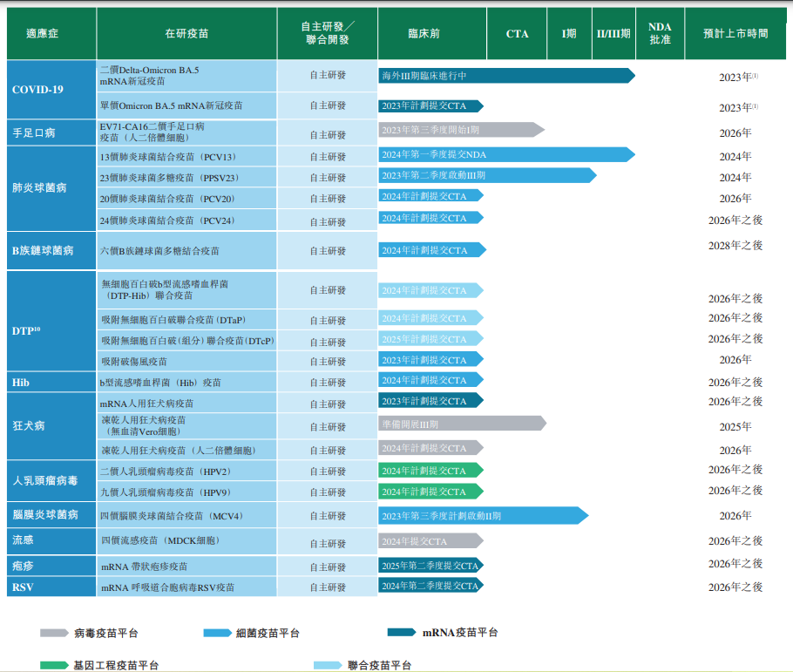Screen dimensions: 793x672
Task: Select the dark teal mRNA疫苗平台 legend swatch
Action: 401,632
